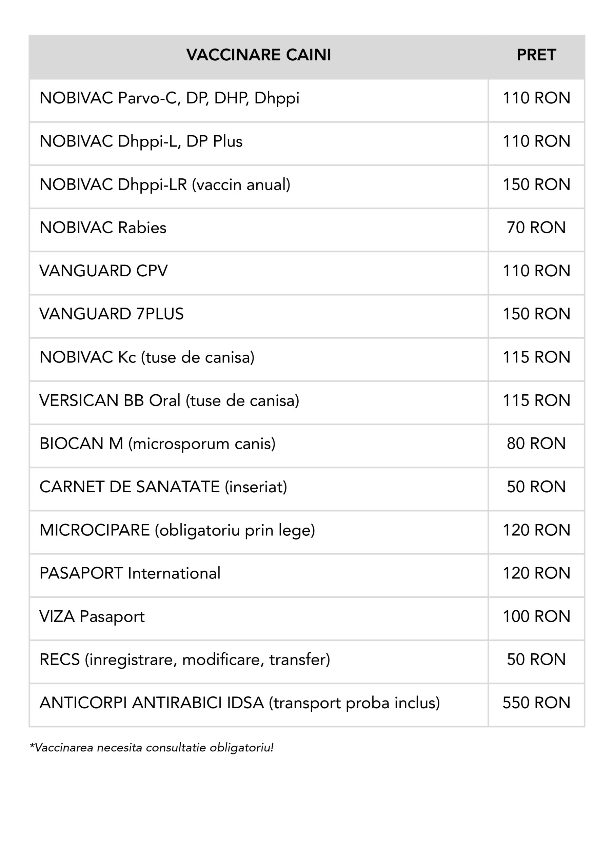The height and width of the screenshot is (868, 614).
Task: Click the 550 RON price cell
Action: (536, 703)
